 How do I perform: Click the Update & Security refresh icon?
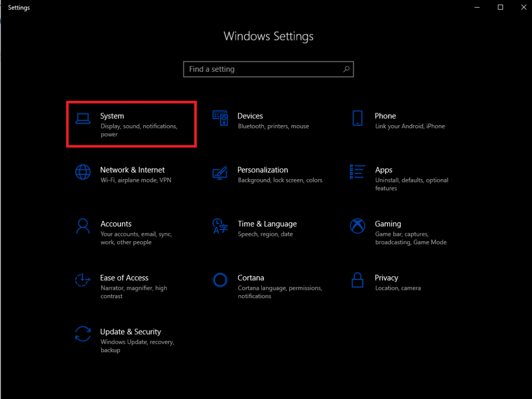[83, 334]
